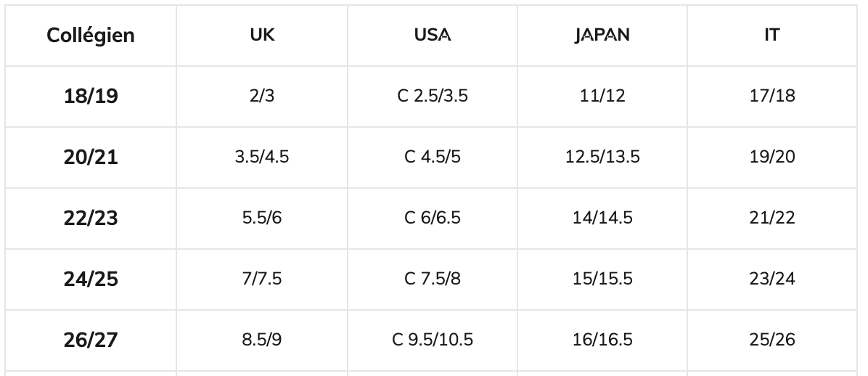Select USA size C 9.5/10.5 cell
The image size is (868, 376).
point(433,340)
